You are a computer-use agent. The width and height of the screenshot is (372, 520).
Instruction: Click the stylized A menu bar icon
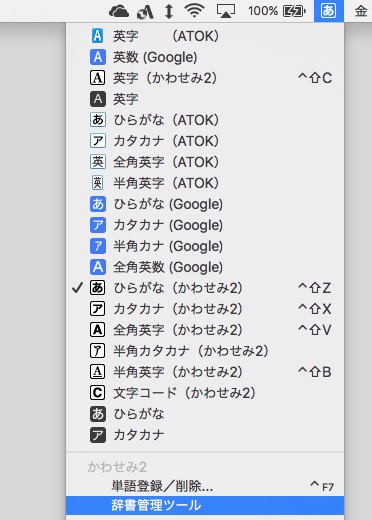coord(145,12)
